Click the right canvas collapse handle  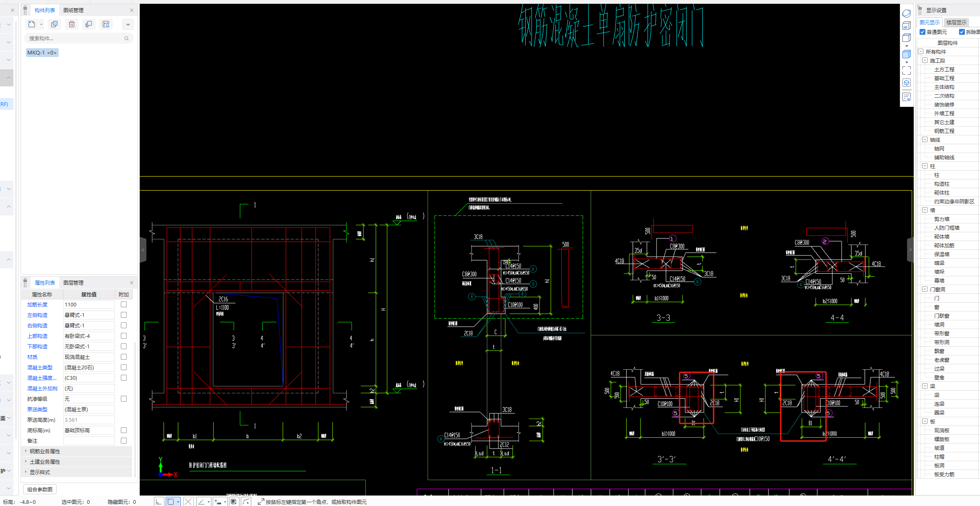pyautogui.click(x=910, y=250)
